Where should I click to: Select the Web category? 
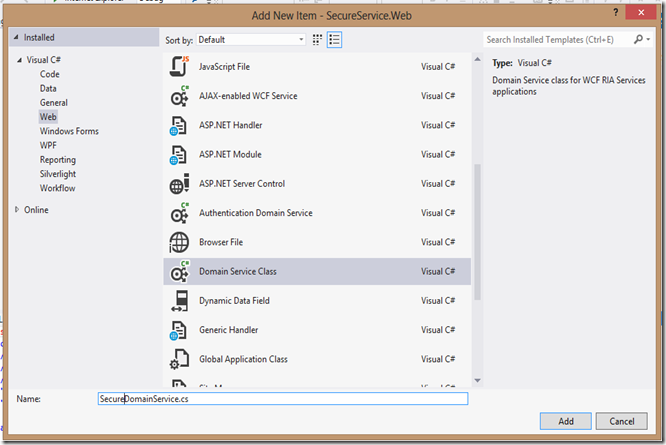coord(48,117)
